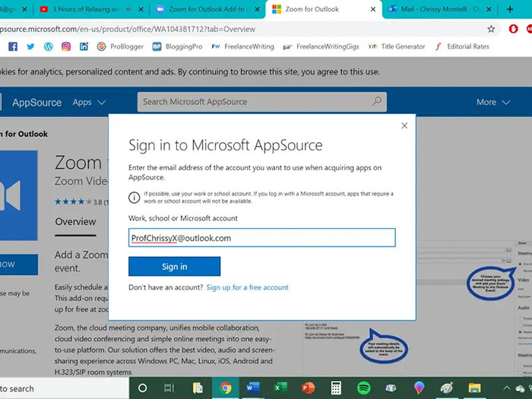Click the Cortana circle on taskbar
The height and width of the screenshot is (399, 532).
143,388
